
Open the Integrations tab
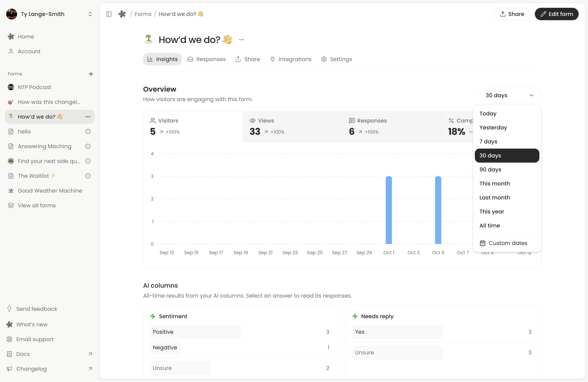coord(290,59)
